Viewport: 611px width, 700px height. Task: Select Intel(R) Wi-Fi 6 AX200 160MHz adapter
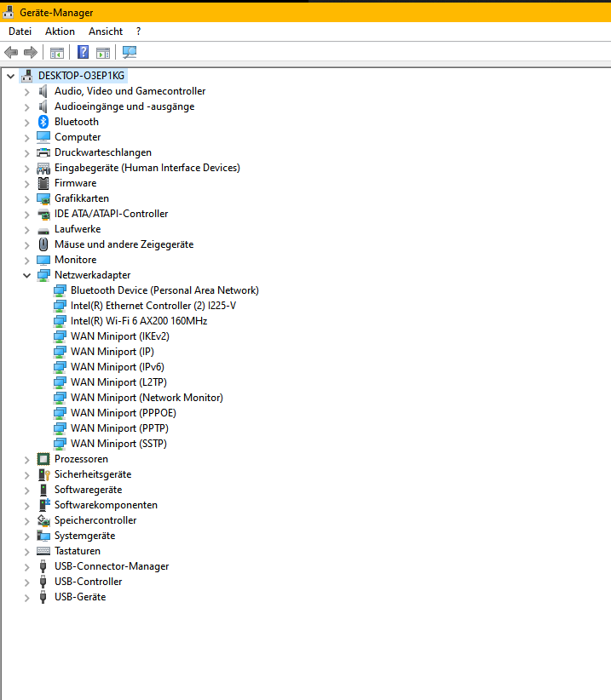[x=139, y=321]
